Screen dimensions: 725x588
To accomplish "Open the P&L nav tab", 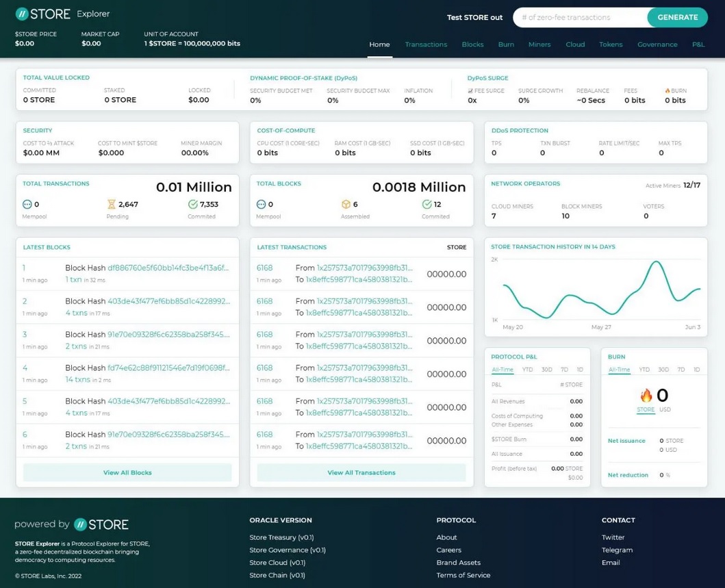I will pos(698,44).
